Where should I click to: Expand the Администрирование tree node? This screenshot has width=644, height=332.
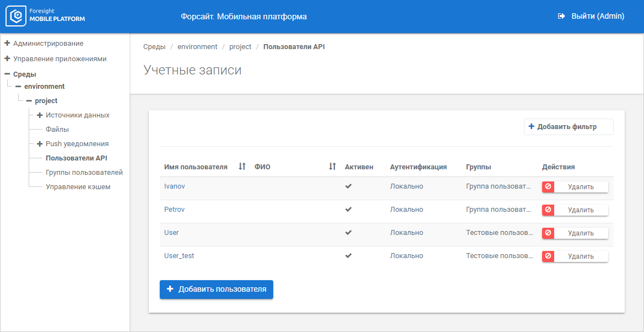point(7,43)
